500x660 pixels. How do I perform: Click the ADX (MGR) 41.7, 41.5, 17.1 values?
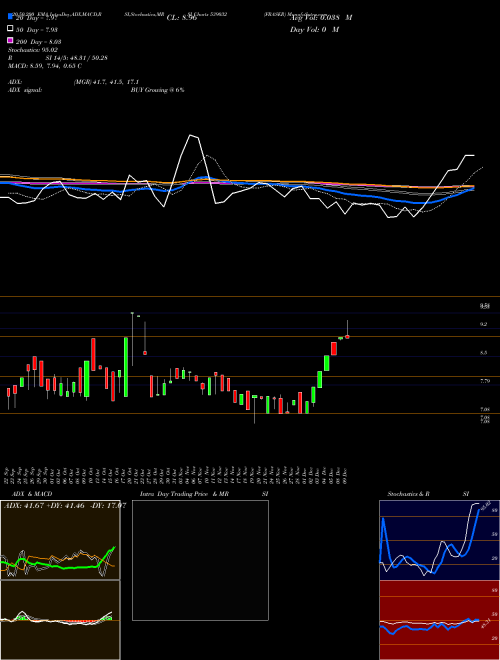pyautogui.click(x=106, y=82)
